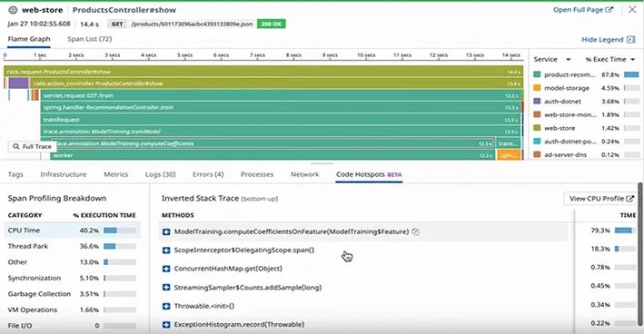
Task: Switch to the Flame Graph tab
Action: 29,39
